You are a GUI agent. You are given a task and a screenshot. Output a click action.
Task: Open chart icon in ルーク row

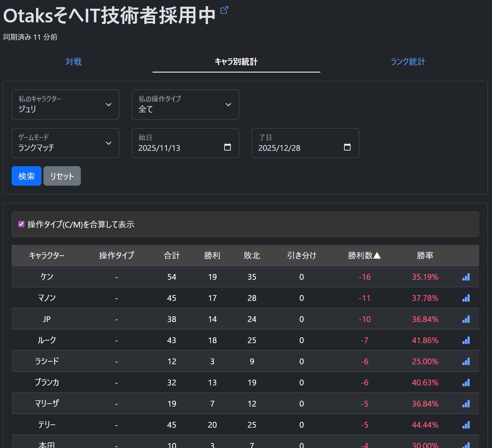click(466, 340)
